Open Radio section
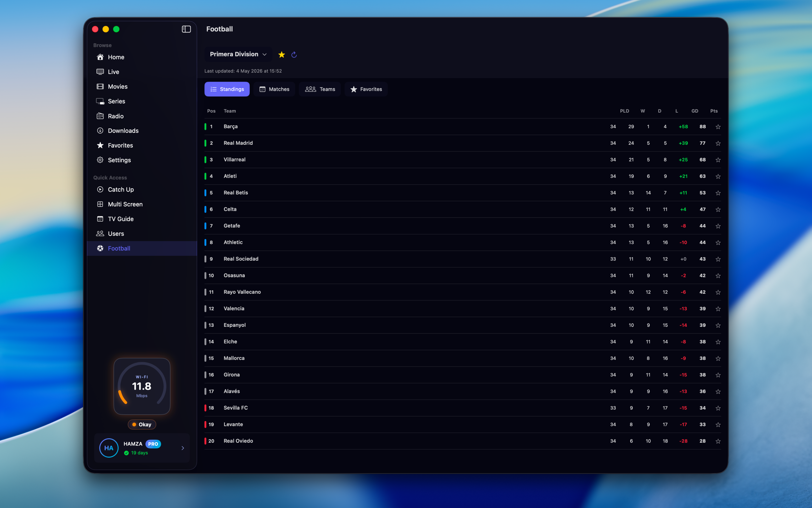The image size is (812, 508). (142, 116)
